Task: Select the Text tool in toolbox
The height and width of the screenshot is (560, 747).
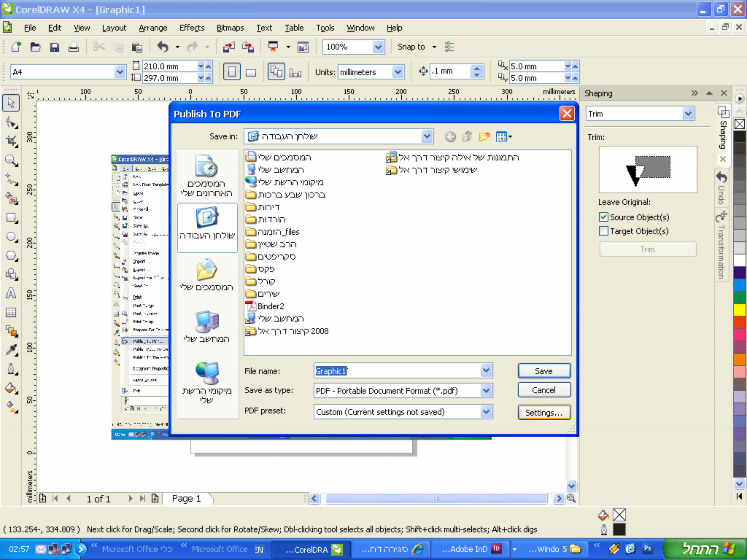Action: pyautogui.click(x=11, y=293)
